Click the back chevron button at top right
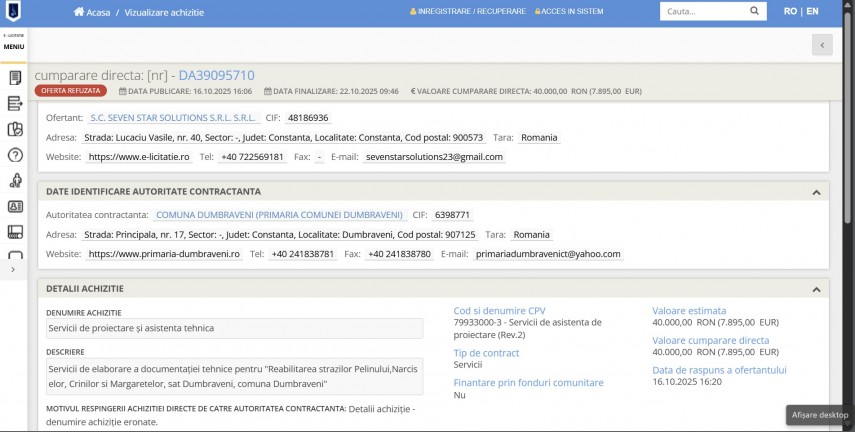 tap(821, 45)
